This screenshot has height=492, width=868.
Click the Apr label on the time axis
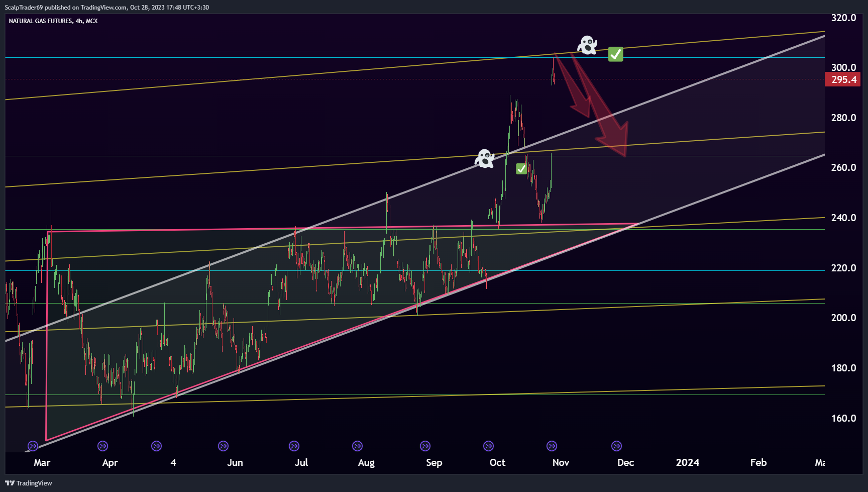tap(110, 462)
